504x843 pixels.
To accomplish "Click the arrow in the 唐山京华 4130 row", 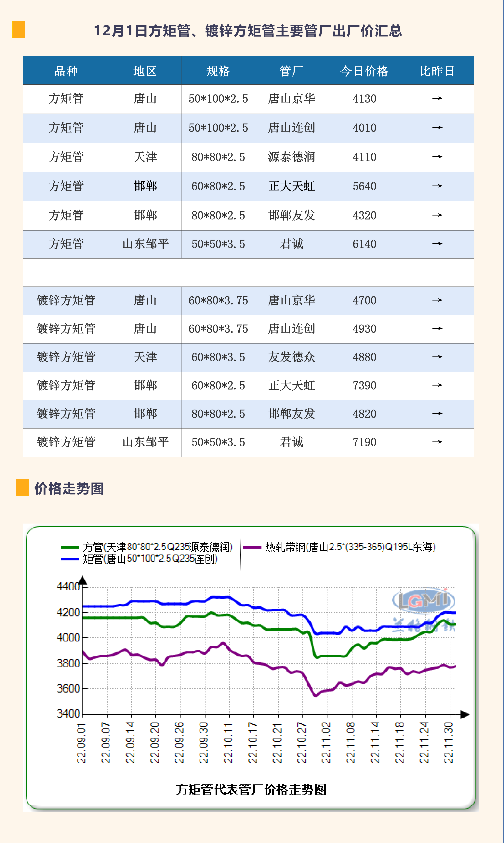I will (437, 99).
